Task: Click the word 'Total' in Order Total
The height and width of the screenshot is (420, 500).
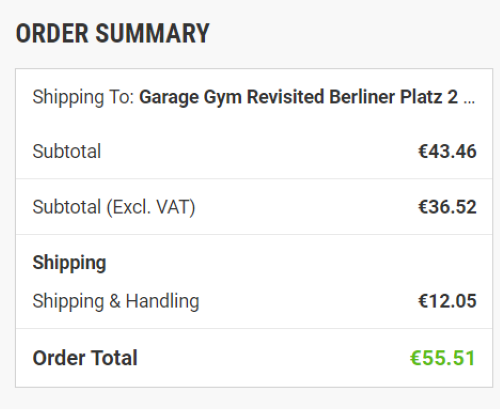Action: pos(114,358)
